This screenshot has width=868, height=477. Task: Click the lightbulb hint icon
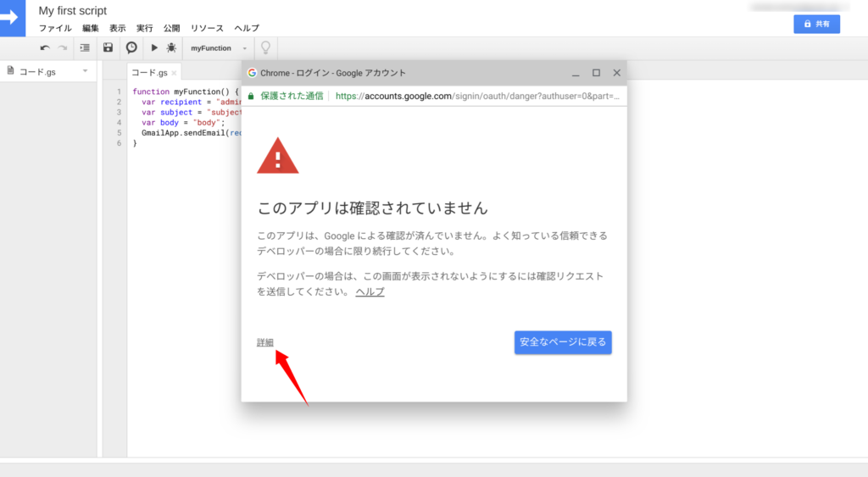[x=265, y=48]
